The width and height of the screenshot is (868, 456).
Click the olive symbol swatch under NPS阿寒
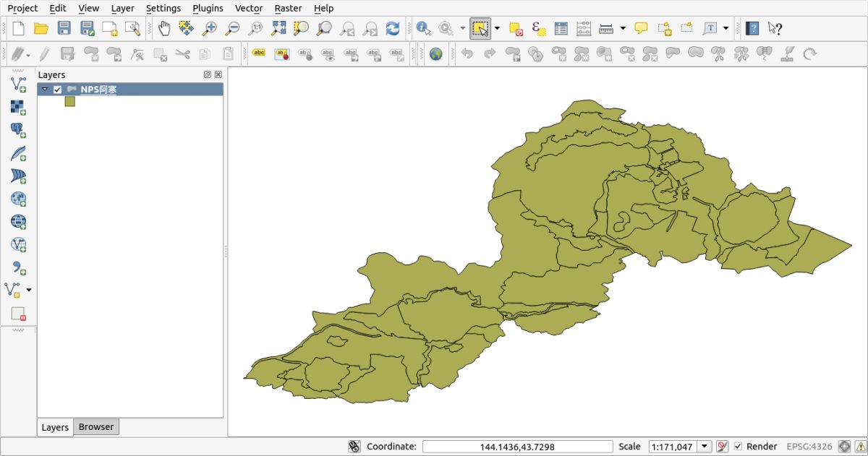70,102
